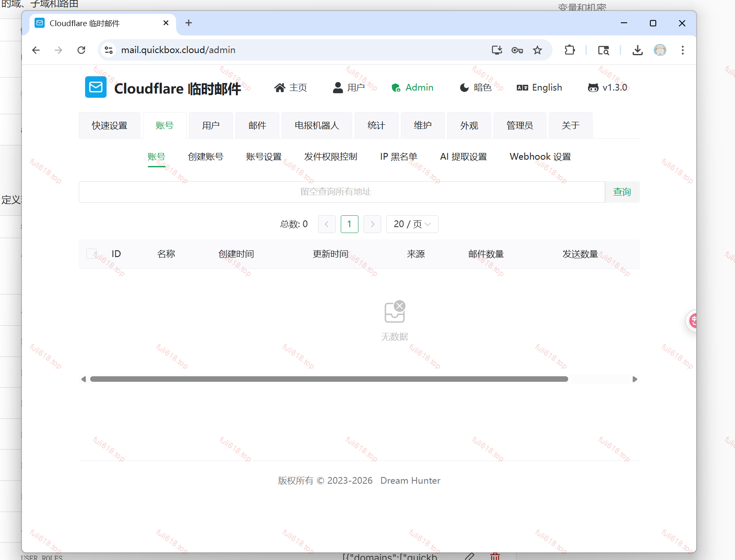Click the scrollbar left arrow

[x=83, y=379]
